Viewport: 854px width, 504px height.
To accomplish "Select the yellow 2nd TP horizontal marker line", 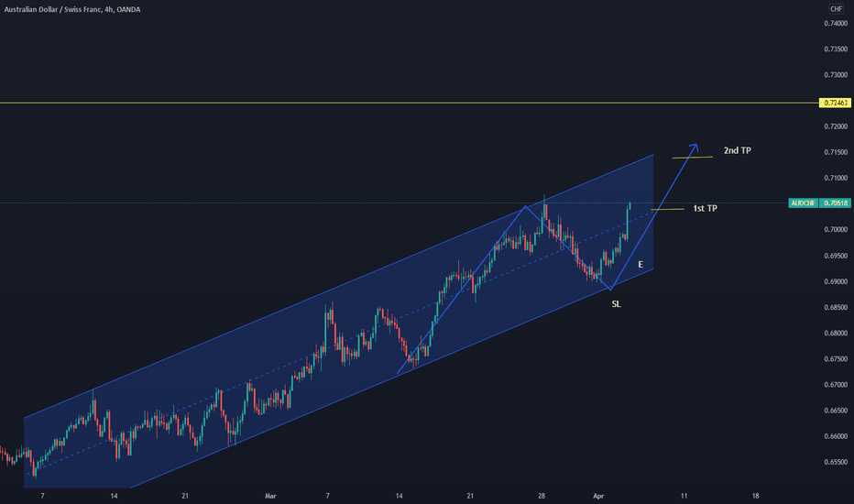I will (x=692, y=158).
